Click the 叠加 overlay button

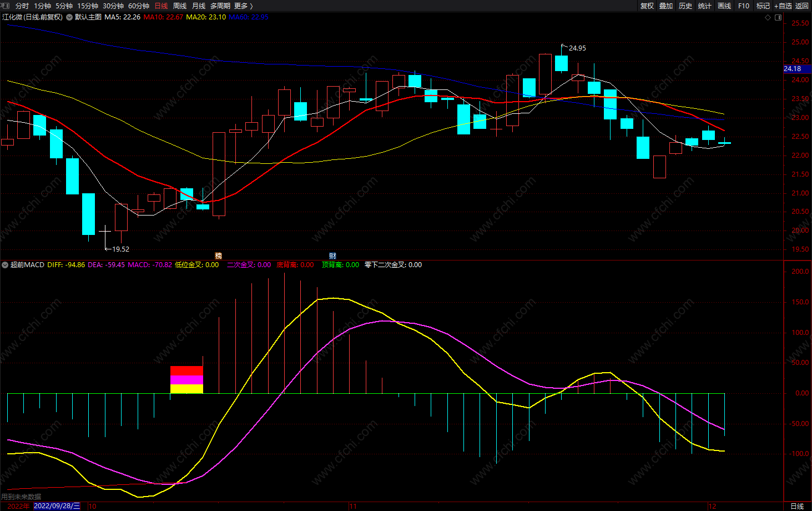pos(666,6)
